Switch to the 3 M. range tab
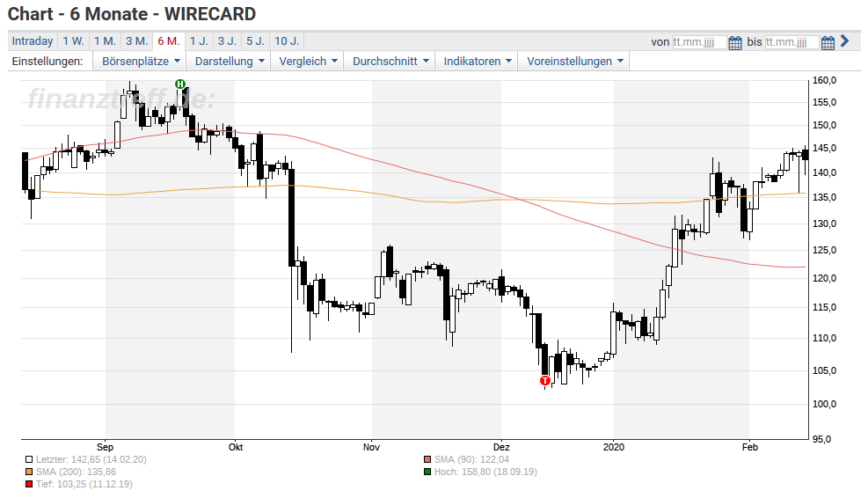 point(136,41)
